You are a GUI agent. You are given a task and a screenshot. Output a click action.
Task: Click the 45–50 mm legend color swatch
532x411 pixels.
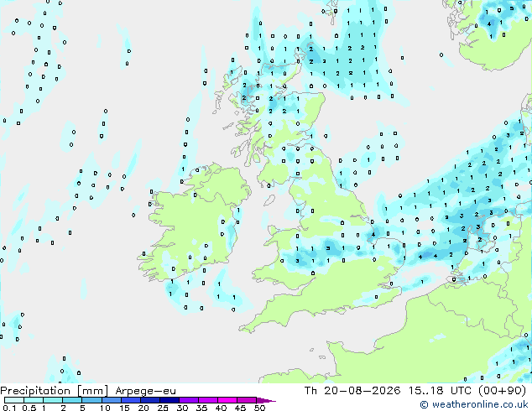point(247,400)
